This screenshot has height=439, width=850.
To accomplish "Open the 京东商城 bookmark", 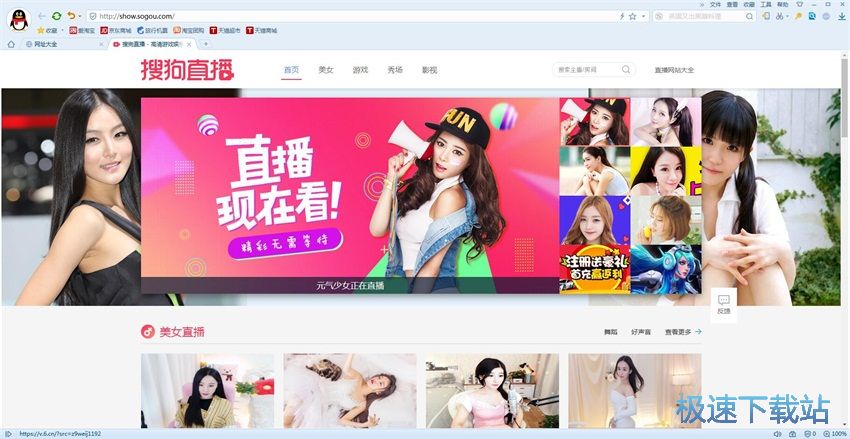I will pyautogui.click(x=116, y=30).
